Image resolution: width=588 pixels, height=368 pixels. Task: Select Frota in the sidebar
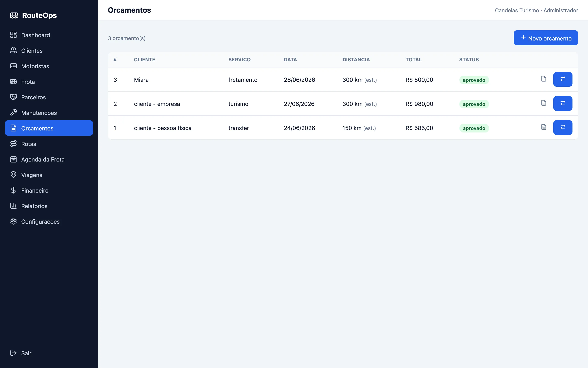49,82
